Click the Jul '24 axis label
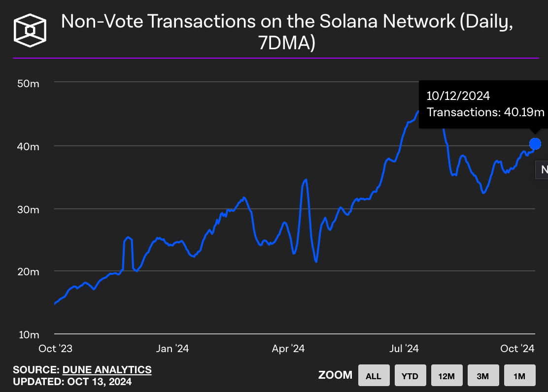This screenshot has height=392, width=548. pyautogui.click(x=404, y=348)
